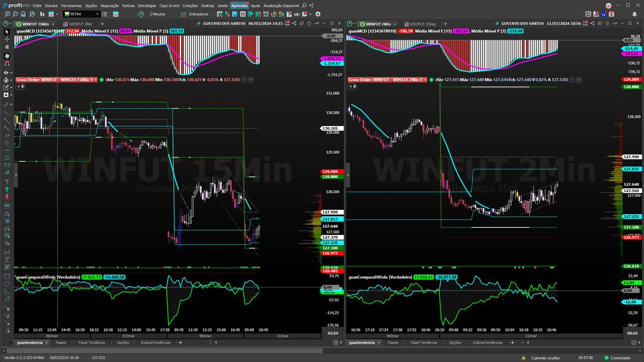The image size is (644, 362).
Task: Click the Indicadores button
Action: tap(194, 14)
